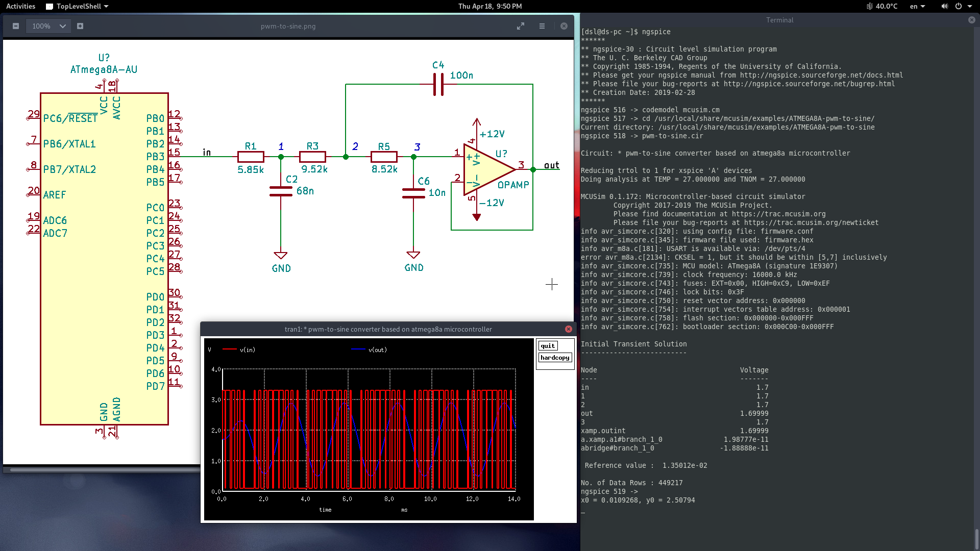The image size is (980, 551).
Task: Click the volume speaker icon
Action: (944, 6)
